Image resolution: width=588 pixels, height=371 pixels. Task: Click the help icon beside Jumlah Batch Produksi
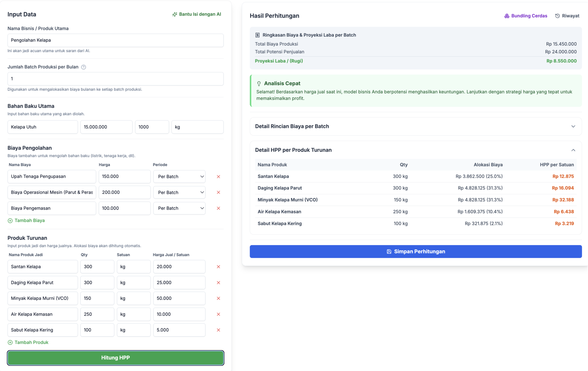click(x=83, y=67)
